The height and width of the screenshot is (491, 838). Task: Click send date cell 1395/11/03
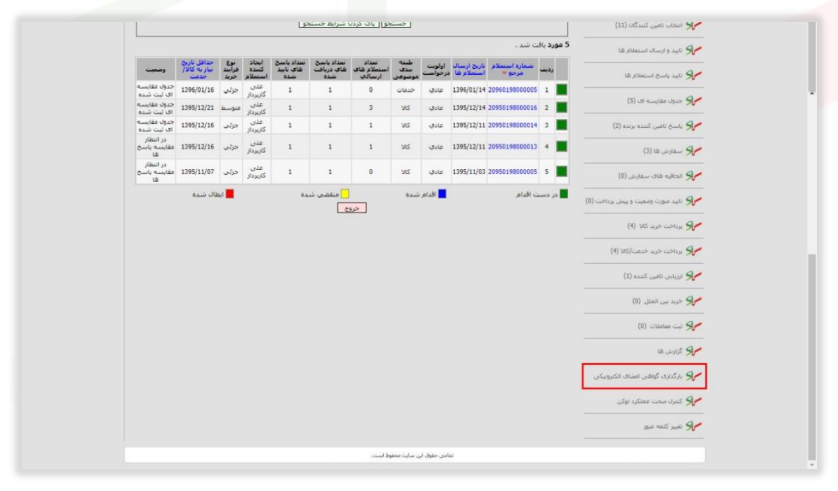pos(469,172)
